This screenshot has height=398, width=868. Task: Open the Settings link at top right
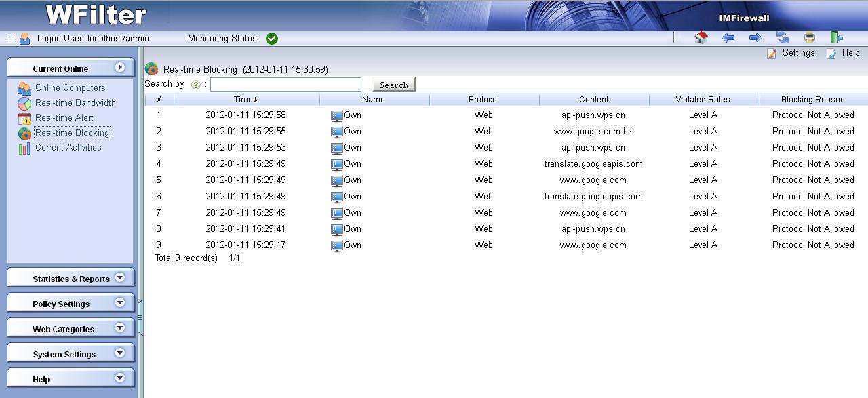pyautogui.click(x=797, y=53)
